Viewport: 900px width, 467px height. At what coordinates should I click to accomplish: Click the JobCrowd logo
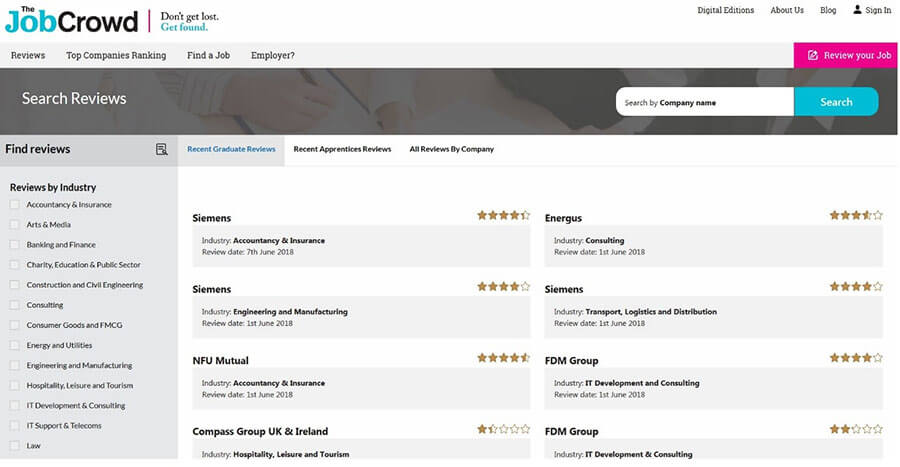pos(70,19)
